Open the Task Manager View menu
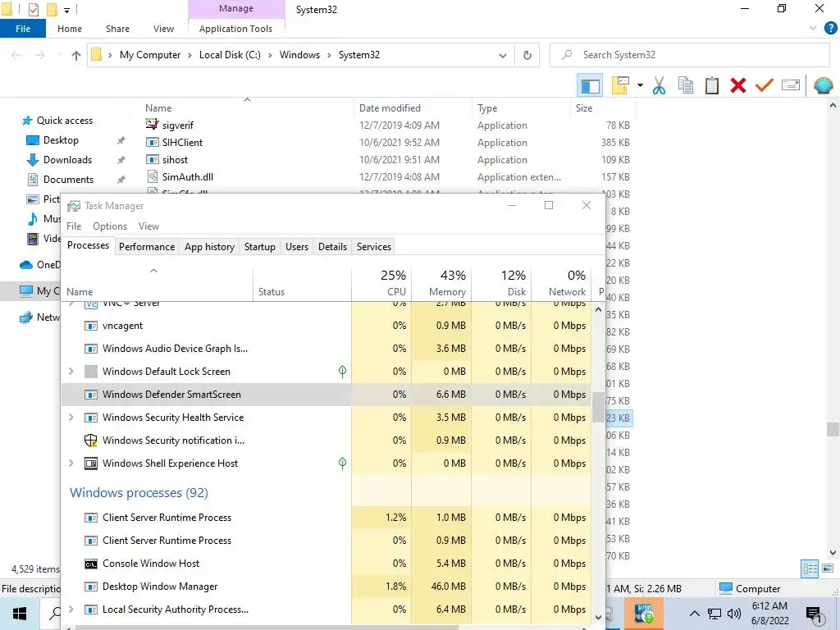Image resolution: width=840 pixels, height=630 pixels. click(148, 226)
